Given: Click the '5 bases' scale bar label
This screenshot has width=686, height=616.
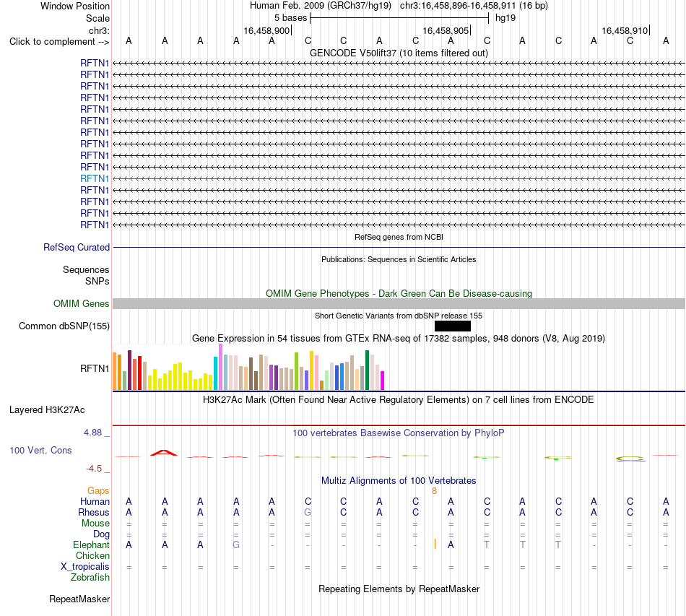Looking at the screenshot, I should coord(291,18).
